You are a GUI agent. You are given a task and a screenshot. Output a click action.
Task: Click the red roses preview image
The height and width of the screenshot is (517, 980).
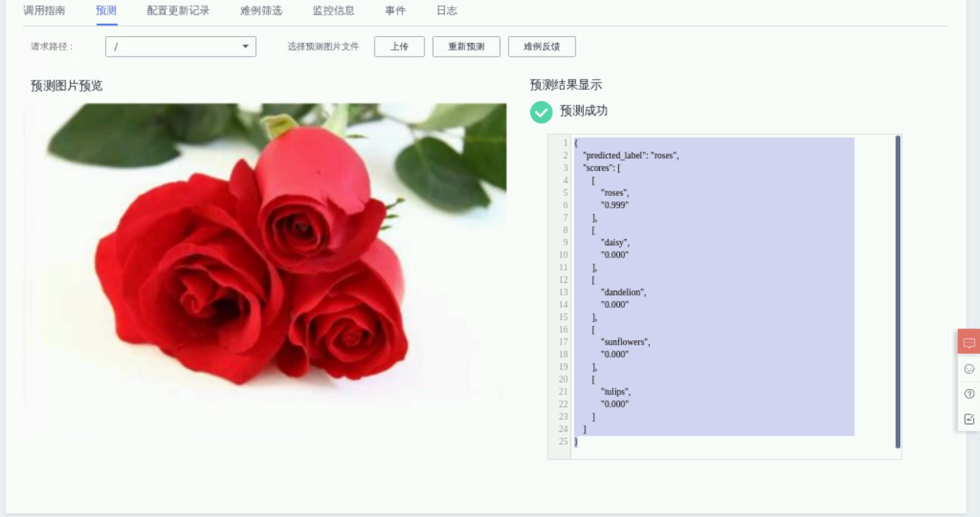pyautogui.click(x=265, y=254)
